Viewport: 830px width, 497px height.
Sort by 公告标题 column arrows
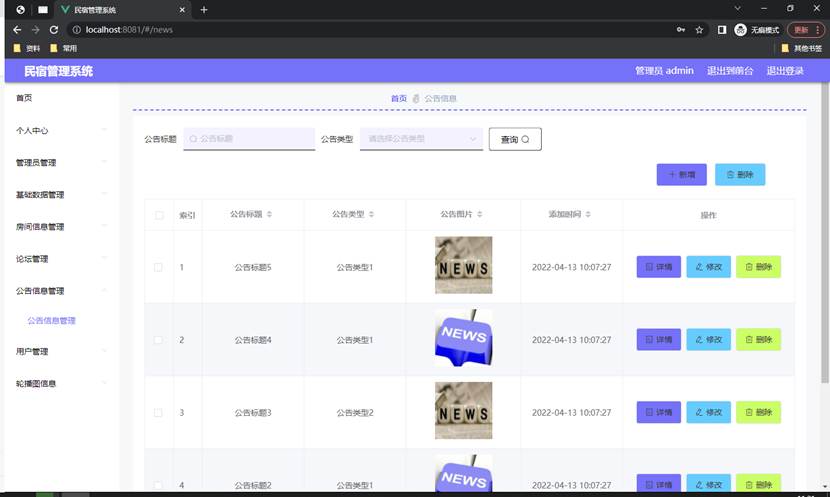(269, 214)
